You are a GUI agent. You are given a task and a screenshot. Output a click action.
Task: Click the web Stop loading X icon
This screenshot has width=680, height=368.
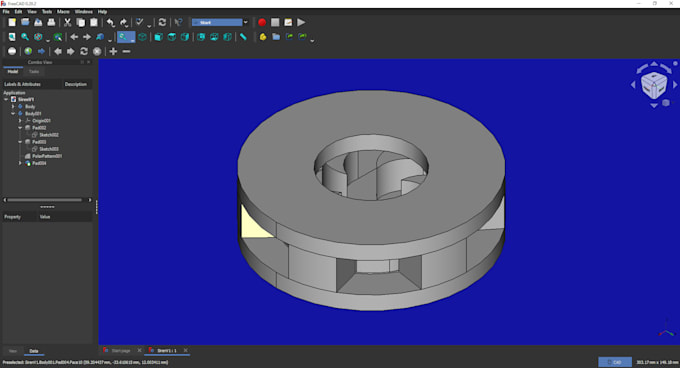tap(97, 51)
